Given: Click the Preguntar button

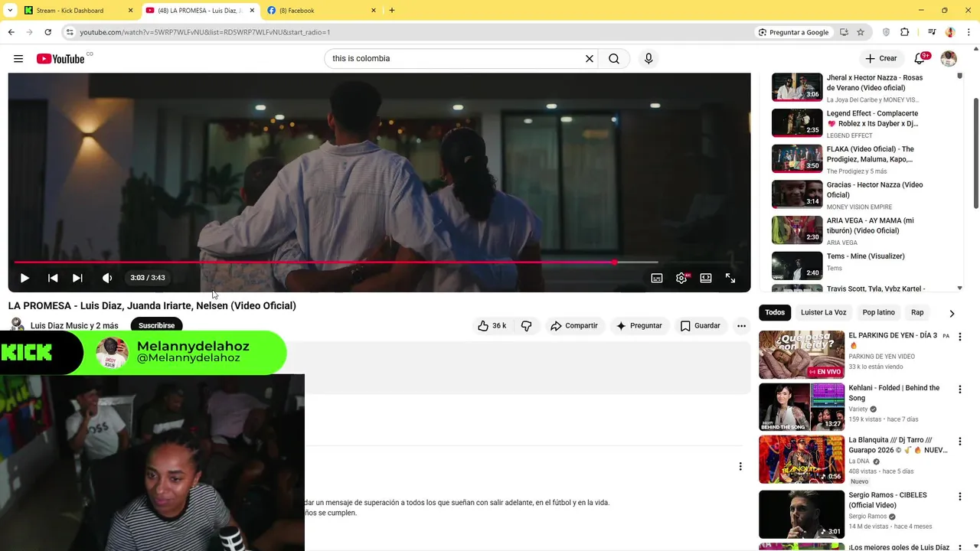Looking at the screenshot, I should (x=639, y=325).
